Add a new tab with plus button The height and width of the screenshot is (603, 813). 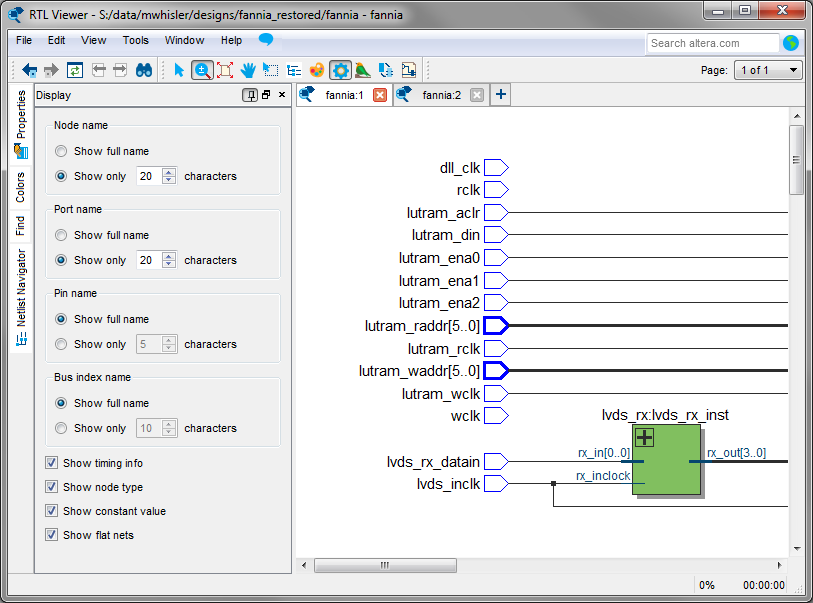coord(500,95)
